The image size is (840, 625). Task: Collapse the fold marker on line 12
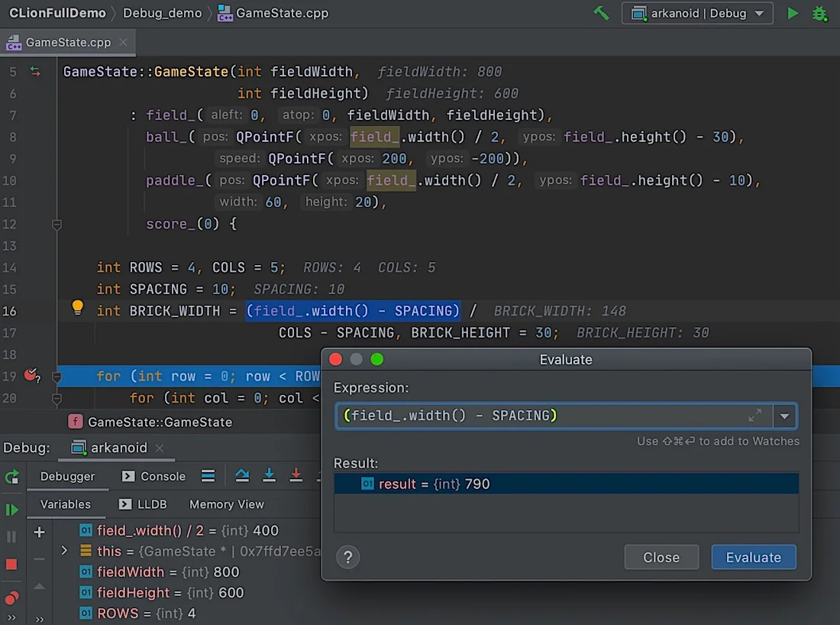coord(57,225)
